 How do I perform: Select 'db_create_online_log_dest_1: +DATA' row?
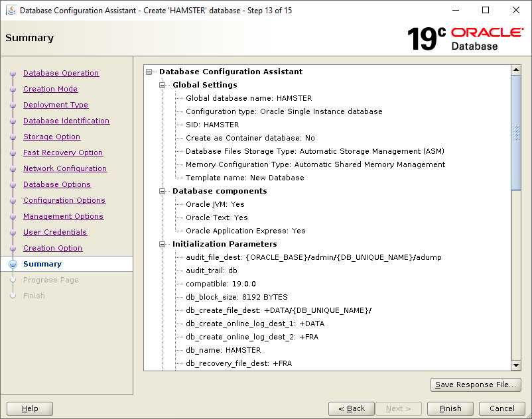tap(255, 324)
